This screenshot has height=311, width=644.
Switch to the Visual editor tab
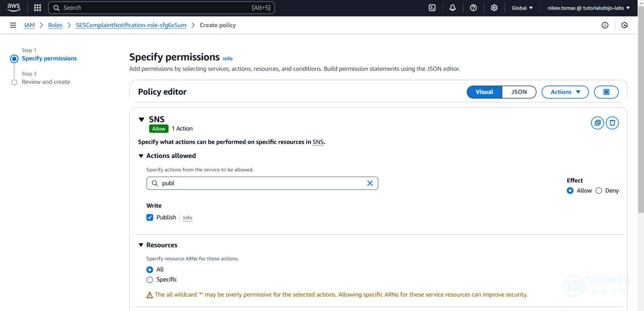click(x=484, y=92)
